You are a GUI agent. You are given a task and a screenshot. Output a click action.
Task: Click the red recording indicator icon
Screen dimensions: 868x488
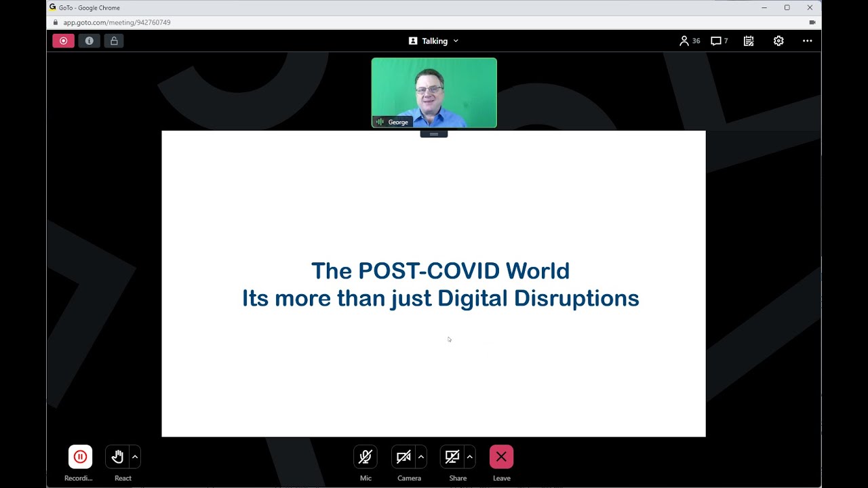click(63, 41)
